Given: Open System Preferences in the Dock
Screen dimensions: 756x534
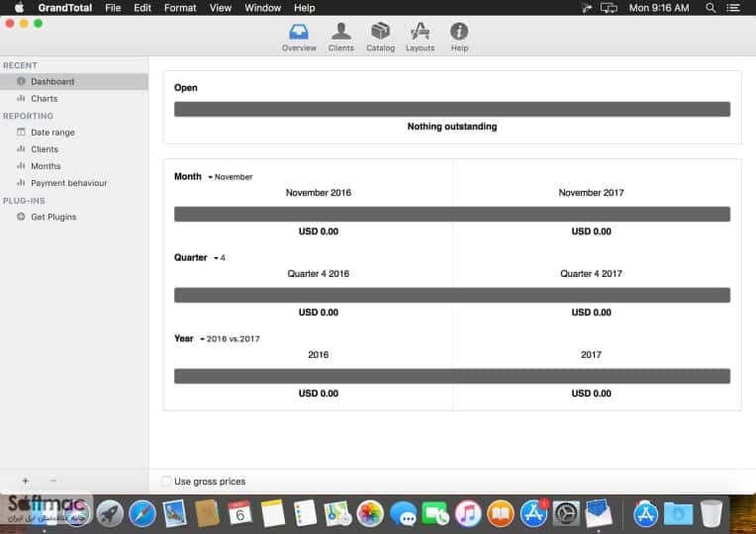Looking at the screenshot, I should 566,514.
